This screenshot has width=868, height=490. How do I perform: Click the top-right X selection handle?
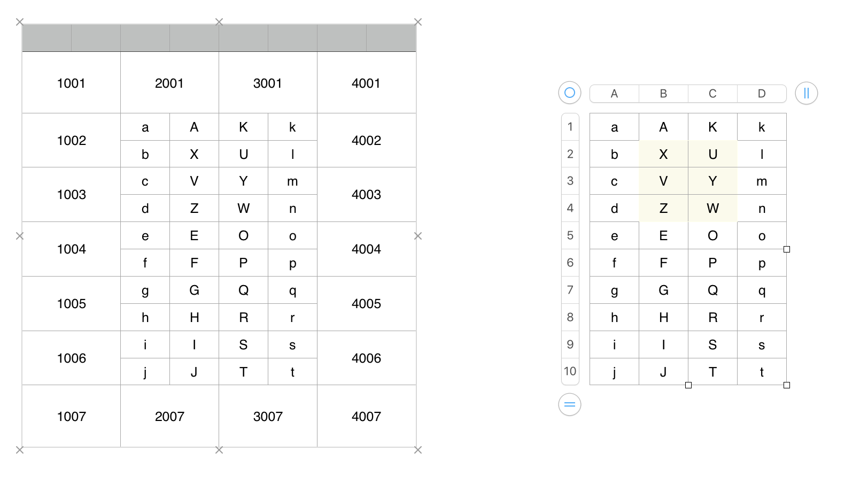[418, 22]
